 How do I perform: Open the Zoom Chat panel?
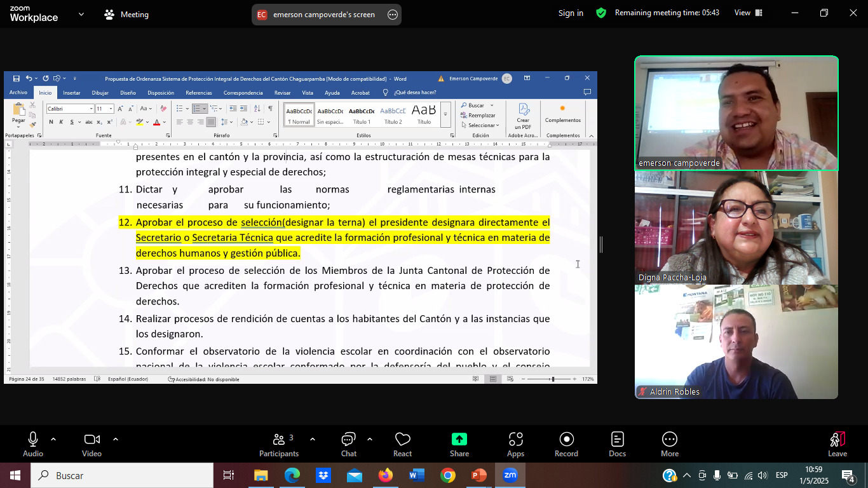coord(349,445)
